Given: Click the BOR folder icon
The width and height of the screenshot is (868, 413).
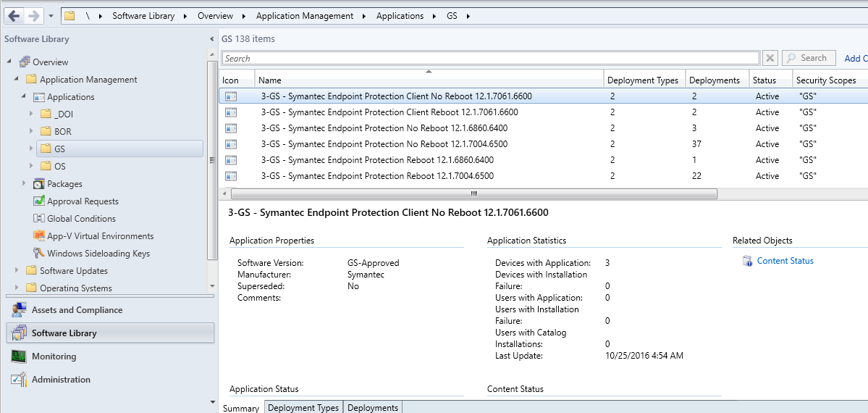Looking at the screenshot, I should 46,131.
